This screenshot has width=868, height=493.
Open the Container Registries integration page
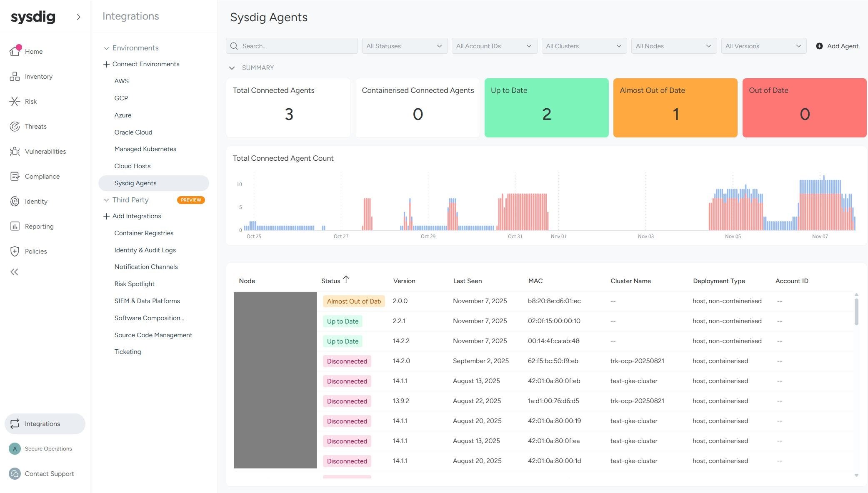pyautogui.click(x=143, y=233)
